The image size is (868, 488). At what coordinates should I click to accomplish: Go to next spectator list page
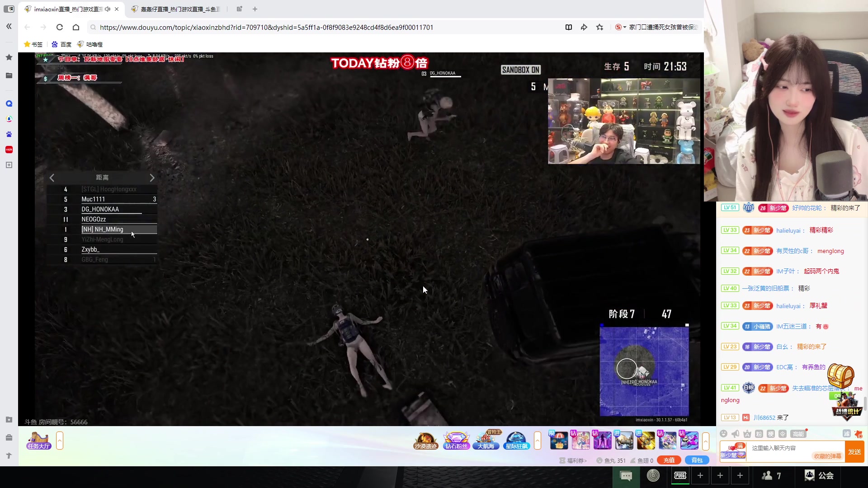[152, 178]
